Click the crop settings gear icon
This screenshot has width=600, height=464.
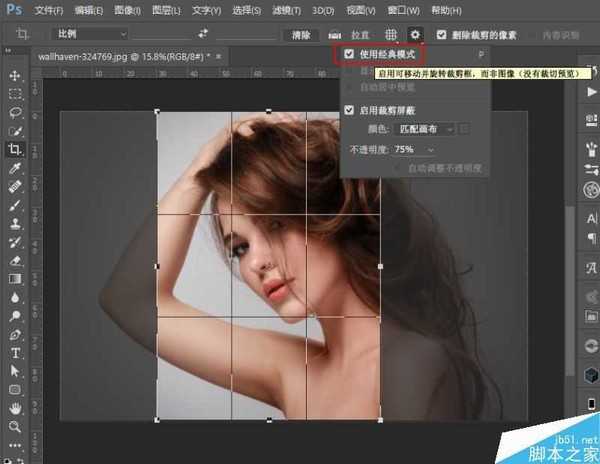click(415, 34)
